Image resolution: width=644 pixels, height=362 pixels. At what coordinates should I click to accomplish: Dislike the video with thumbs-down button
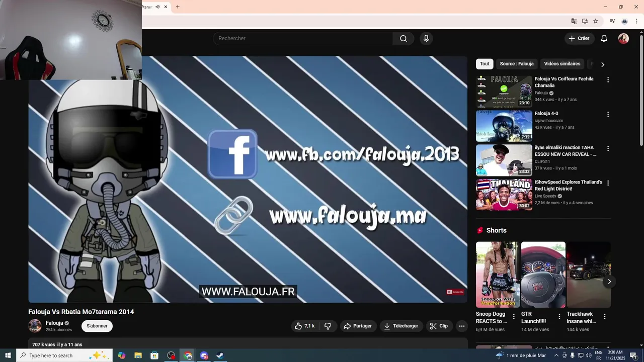point(328,326)
